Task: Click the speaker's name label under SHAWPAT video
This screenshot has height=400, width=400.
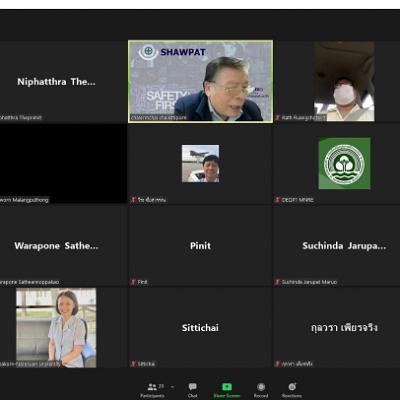Action: click(159, 118)
